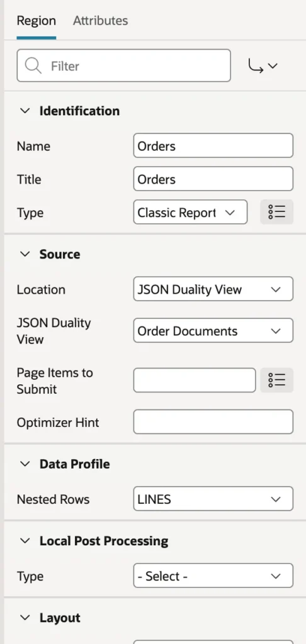The width and height of the screenshot is (306, 644).
Task: Click the JSON Duality View label
Action: pyautogui.click(x=54, y=331)
